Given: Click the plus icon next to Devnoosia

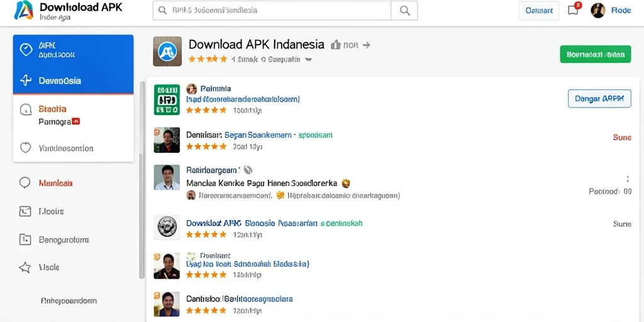Looking at the screenshot, I should [25, 80].
